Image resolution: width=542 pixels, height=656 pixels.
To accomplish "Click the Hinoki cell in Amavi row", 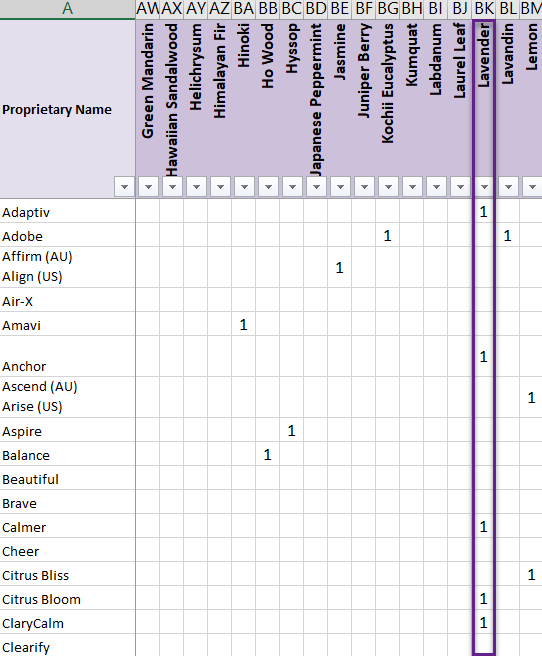I will (x=244, y=324).
